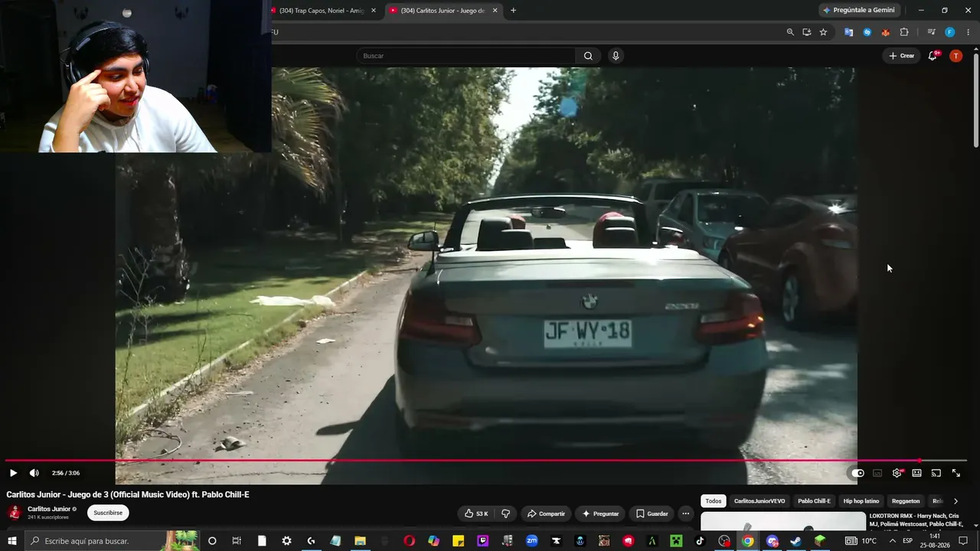Subscribe using the Suscribirse button
980x551 pixels.
point(108,513)
